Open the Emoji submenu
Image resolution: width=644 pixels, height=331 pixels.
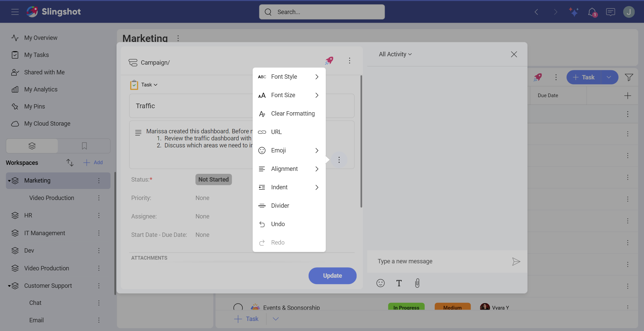click(289, 150)
